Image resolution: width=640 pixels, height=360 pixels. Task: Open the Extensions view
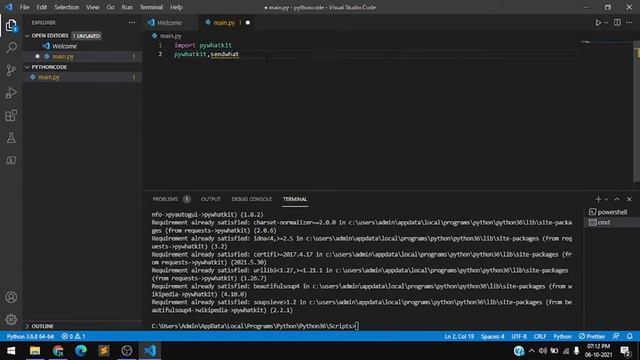point(11,116)
